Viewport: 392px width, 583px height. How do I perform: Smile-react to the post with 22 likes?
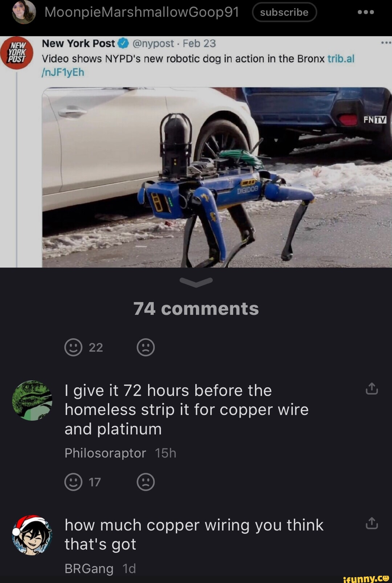pyautogui.click(x=73, y=347)
